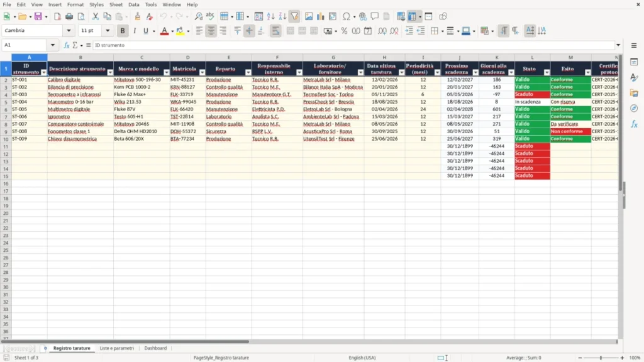The image size is (644, 362).
Task: Click Select Function sum button
Action: pyautogui.click(x=75, y=45)
